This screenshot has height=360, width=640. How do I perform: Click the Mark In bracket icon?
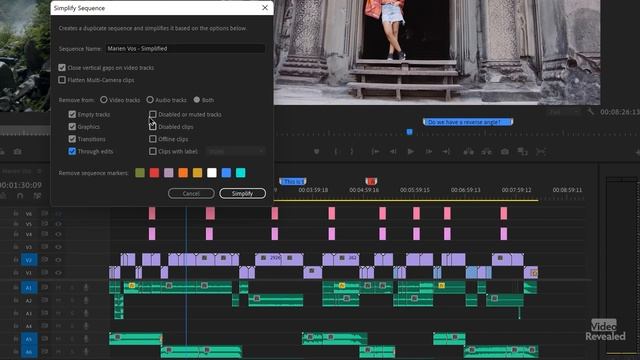click(x=336, y=151)
